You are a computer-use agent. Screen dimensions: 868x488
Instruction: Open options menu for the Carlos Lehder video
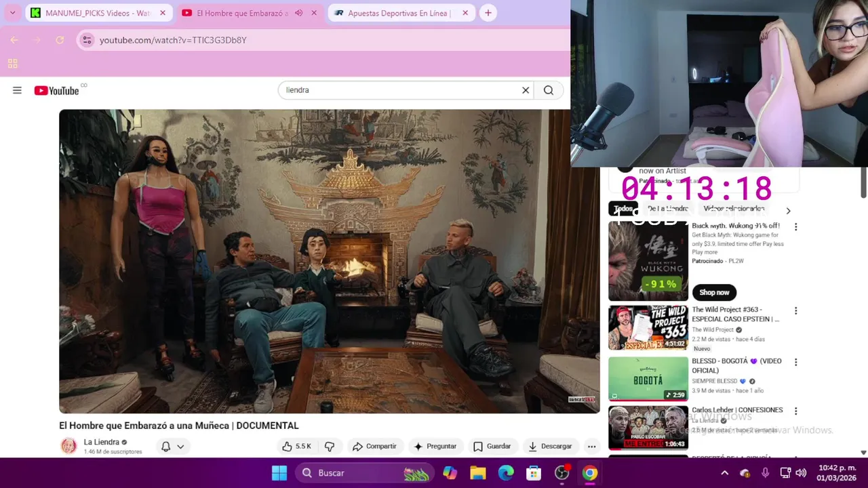pyautogui.click(x=796, y=411)
